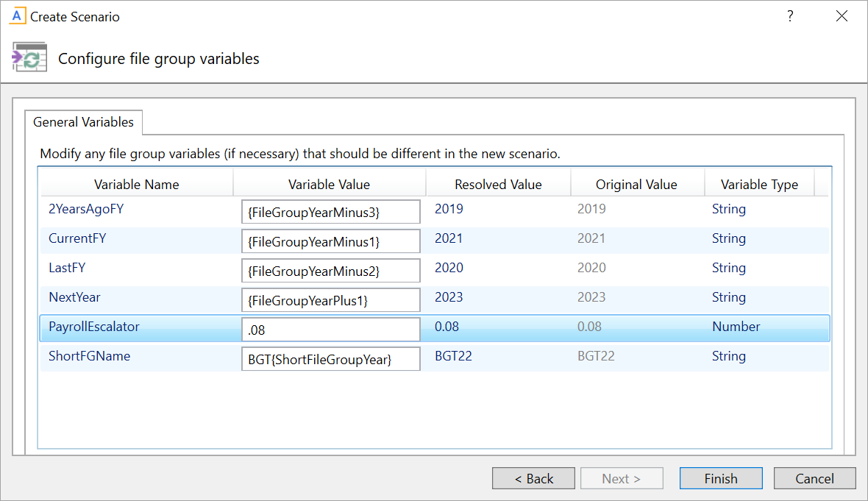This screenshot has width=868, height=501.
Task: Click the Original Value column header
Action: [636, 185]
